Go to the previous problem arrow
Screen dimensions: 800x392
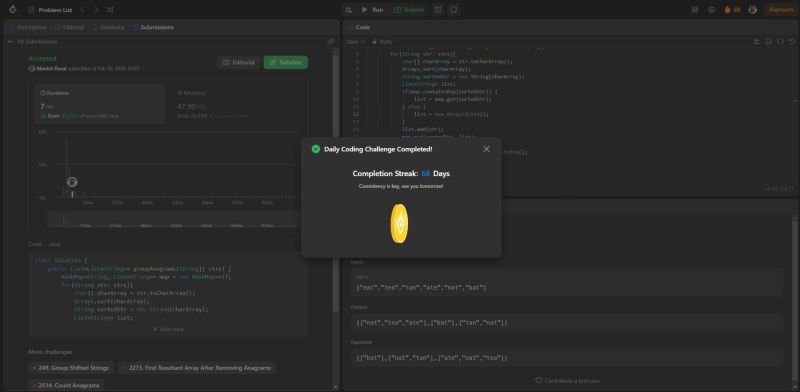tap(82, 10)
